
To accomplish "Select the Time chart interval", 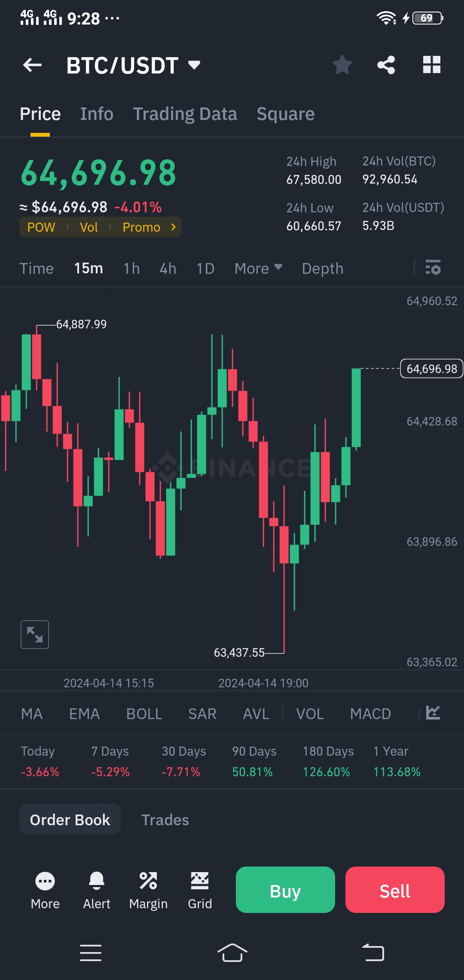I will 37,269.
